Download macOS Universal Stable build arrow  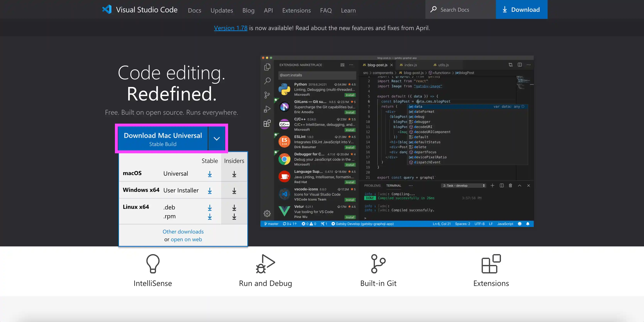(x=210, y=174)
